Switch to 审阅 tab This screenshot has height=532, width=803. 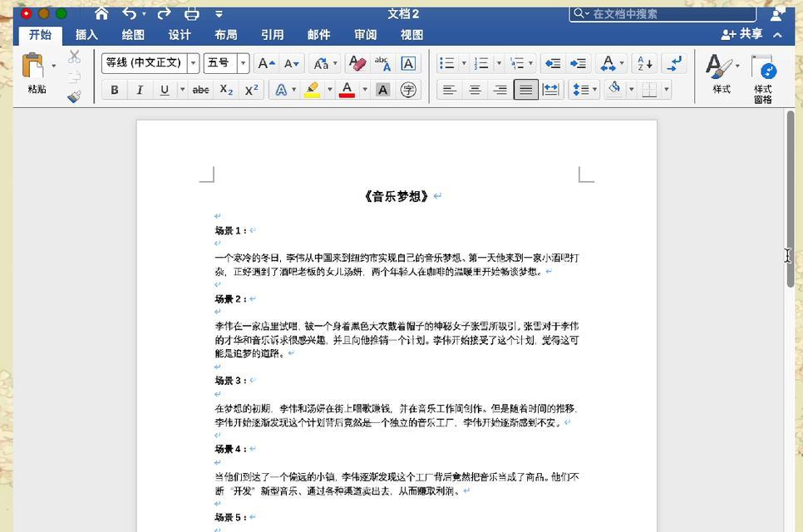point(365,35)
